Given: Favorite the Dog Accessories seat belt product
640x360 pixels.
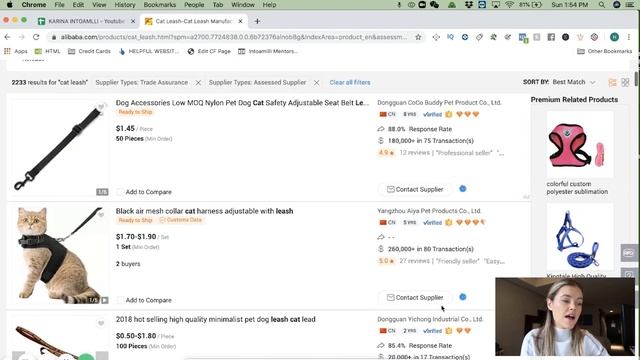Looking at the screenshot, I should coord(101,107).
